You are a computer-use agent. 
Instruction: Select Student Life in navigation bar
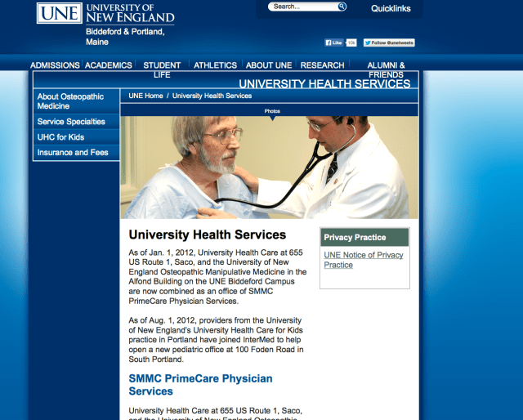(x=162, y=69)
